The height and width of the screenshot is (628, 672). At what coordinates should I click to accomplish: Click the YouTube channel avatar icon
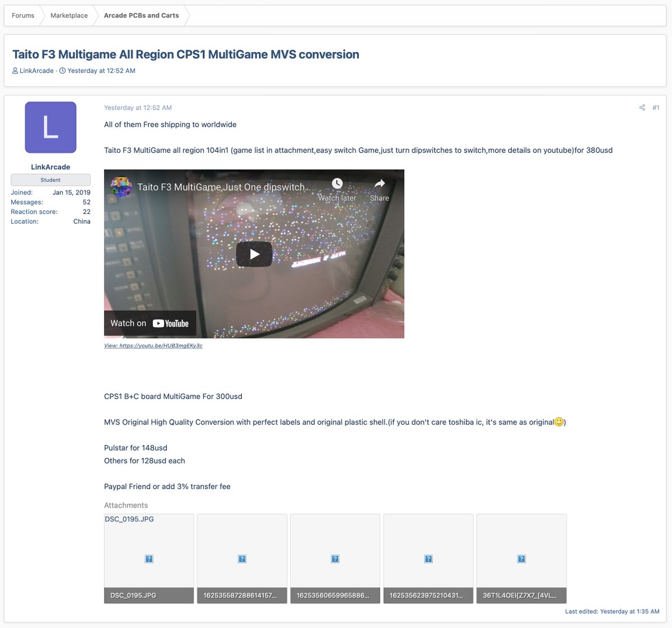121,187
